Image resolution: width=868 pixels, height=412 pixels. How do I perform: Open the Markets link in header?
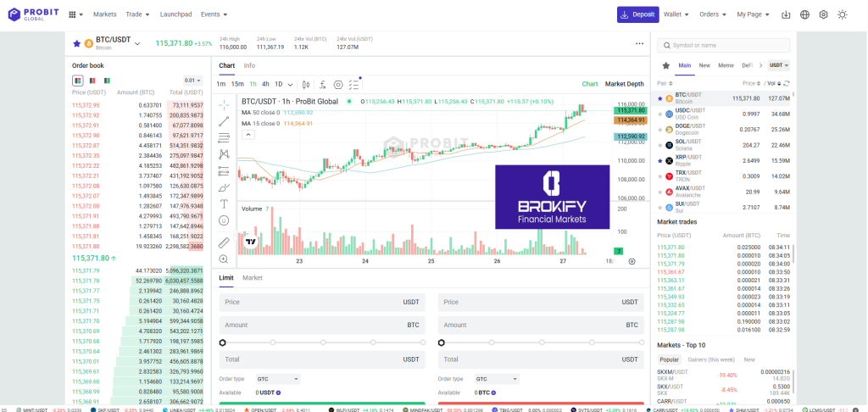104,14
